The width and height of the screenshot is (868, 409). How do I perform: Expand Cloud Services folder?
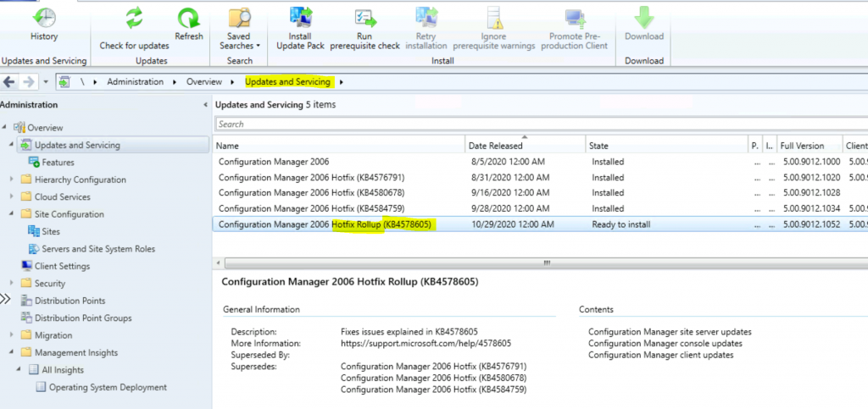pyautogui.click(x=12, y=196)
